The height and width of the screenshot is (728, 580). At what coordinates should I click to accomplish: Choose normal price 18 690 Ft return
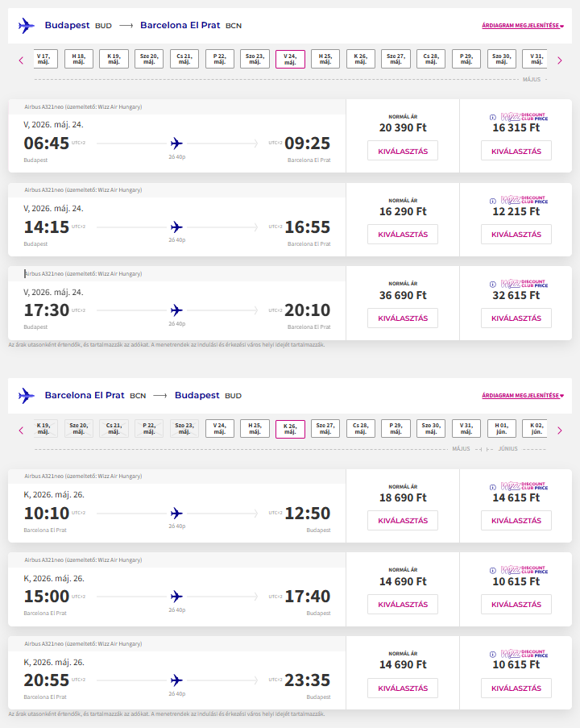coord(402,521)
